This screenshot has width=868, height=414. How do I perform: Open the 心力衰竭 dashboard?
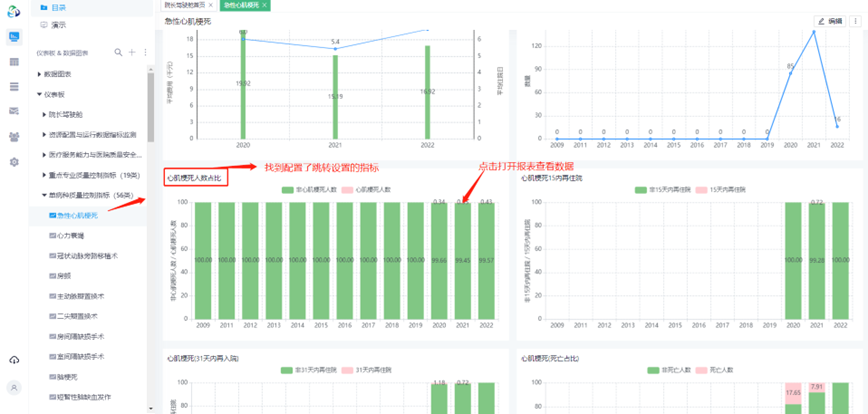70,236
